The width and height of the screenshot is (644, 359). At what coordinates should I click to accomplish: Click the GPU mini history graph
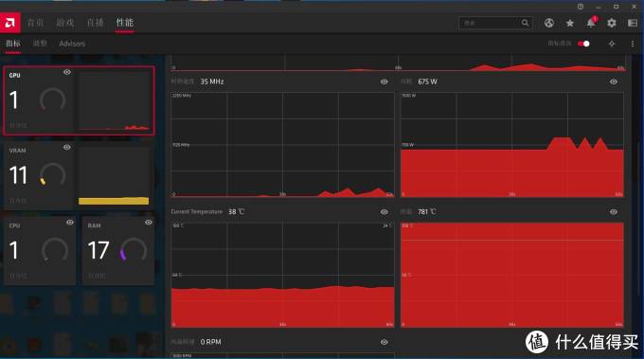(115, 101)
